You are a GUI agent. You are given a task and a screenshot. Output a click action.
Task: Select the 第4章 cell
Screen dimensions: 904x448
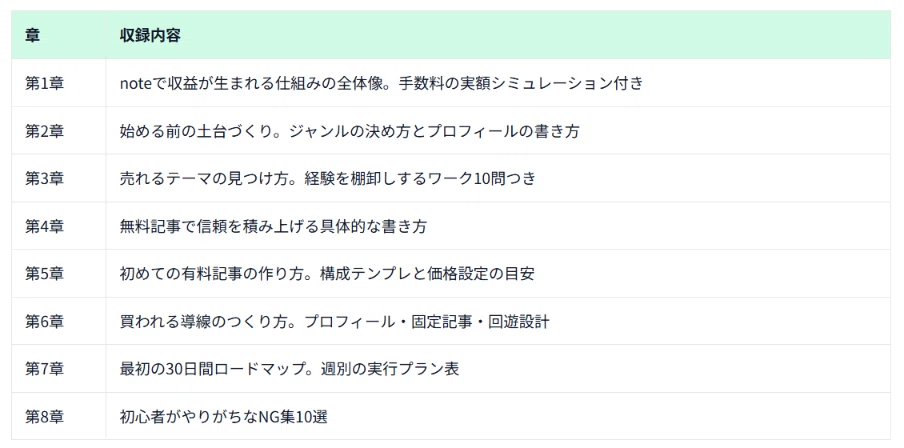[x=58, y=226]
